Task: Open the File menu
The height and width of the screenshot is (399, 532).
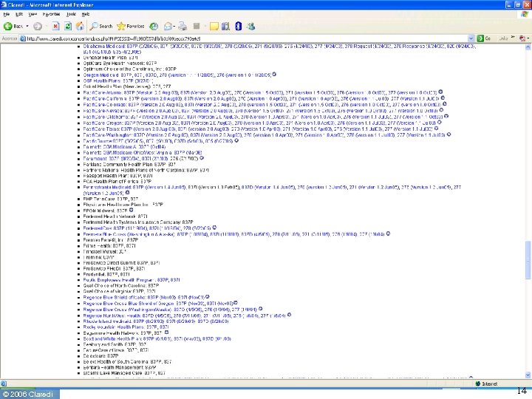Action: [x=6, y=14]
